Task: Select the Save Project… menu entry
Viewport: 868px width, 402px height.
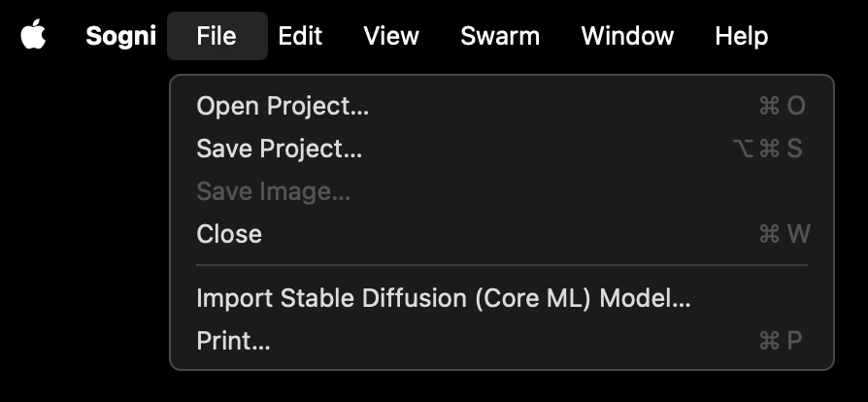Action: coord(279,149)
